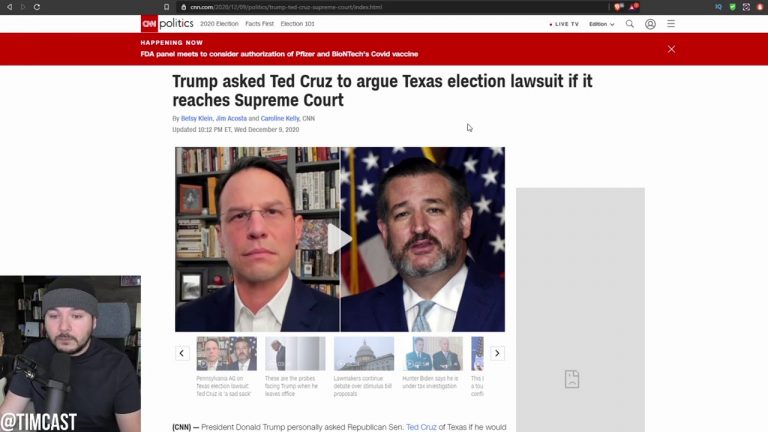768x432 pixels.
Task: Click the Live TV button
Action: pos(564,24)
